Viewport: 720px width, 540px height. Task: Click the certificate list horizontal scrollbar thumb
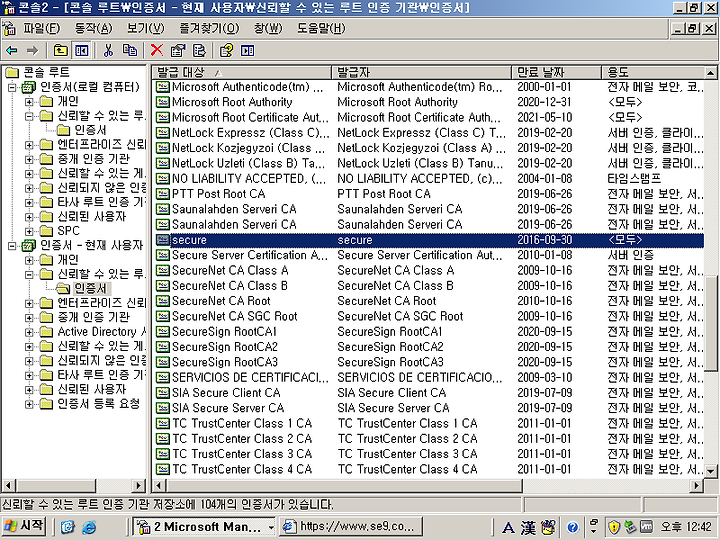[344, 485]
